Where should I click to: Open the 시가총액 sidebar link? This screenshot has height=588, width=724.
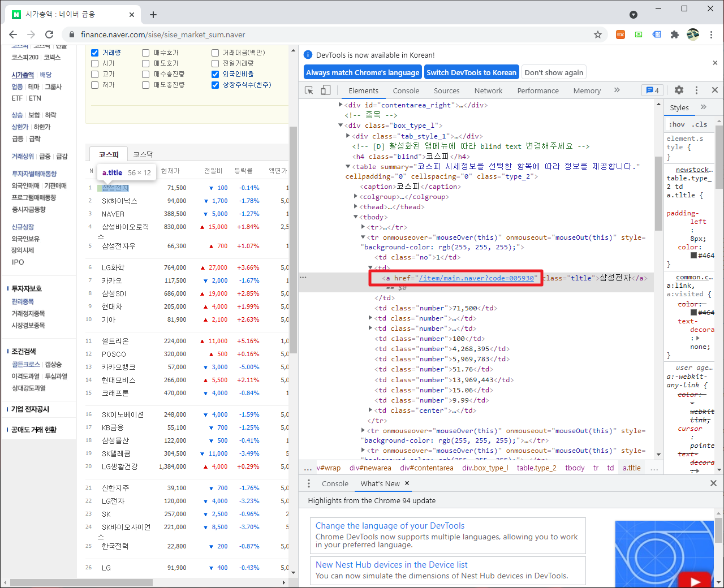(23, 75)
